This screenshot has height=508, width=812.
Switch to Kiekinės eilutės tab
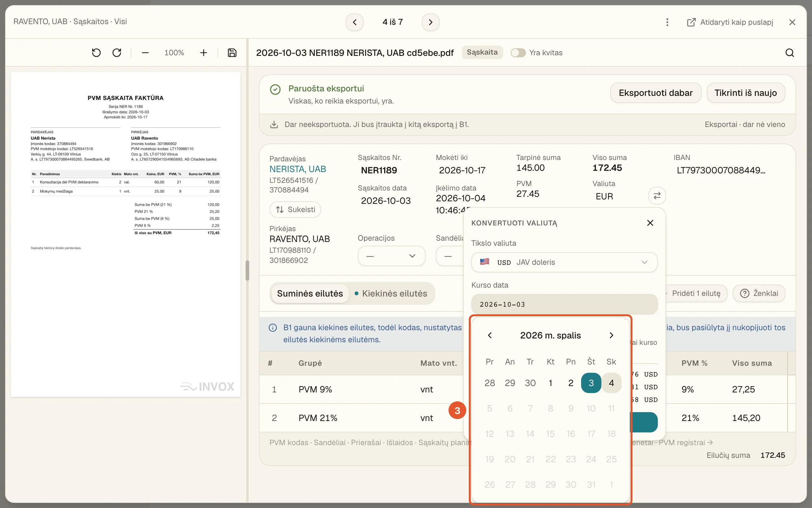pyautogui.click(x=391, y=293)
